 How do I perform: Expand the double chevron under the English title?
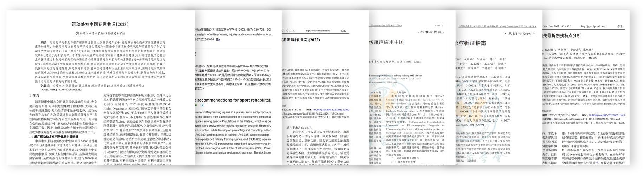click(202, 105)
